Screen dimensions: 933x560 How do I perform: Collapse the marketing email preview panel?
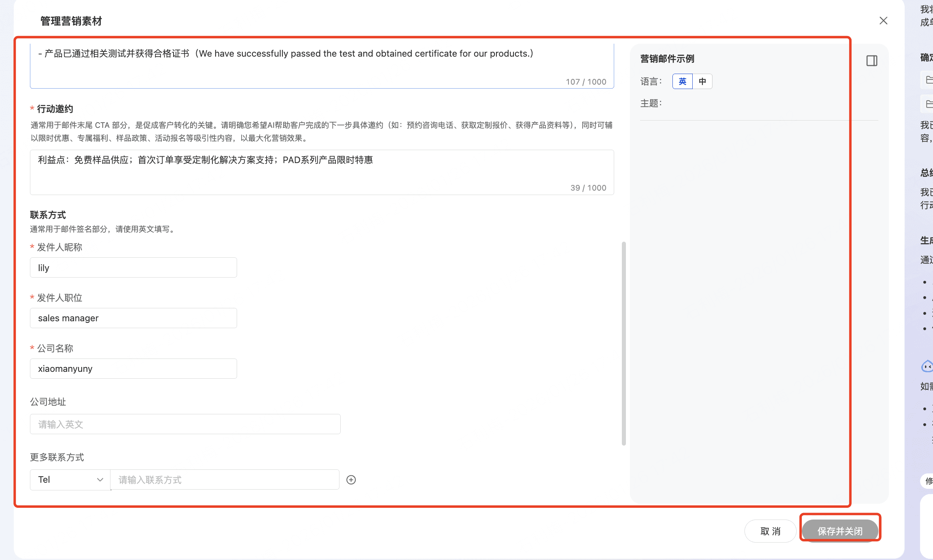[x=872, y=61]
